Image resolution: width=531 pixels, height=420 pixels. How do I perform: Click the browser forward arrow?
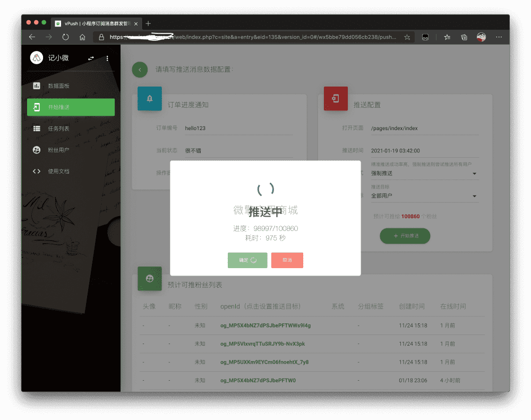pyautogui.click(x=49, y=37)
